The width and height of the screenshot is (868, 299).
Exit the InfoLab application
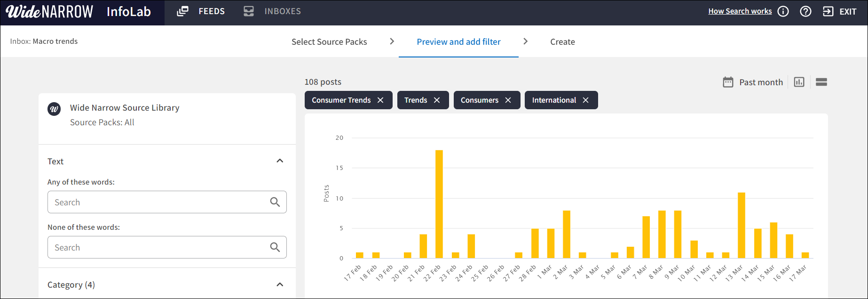[840, 11]
